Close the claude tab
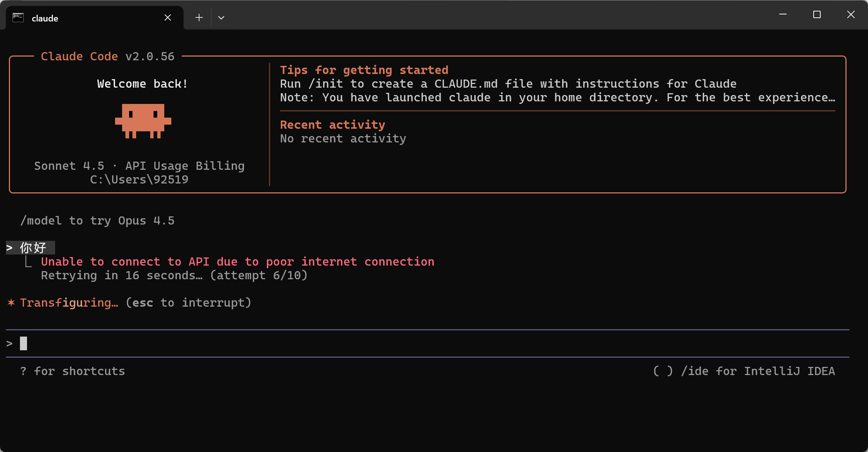868x452 pixels. point(168,18)
